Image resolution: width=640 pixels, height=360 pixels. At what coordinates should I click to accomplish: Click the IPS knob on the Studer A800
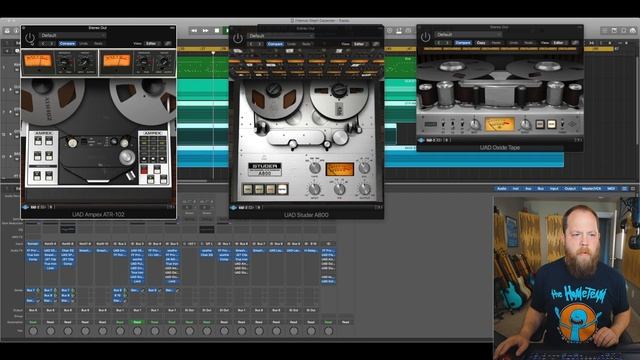(x=339, y=189)
